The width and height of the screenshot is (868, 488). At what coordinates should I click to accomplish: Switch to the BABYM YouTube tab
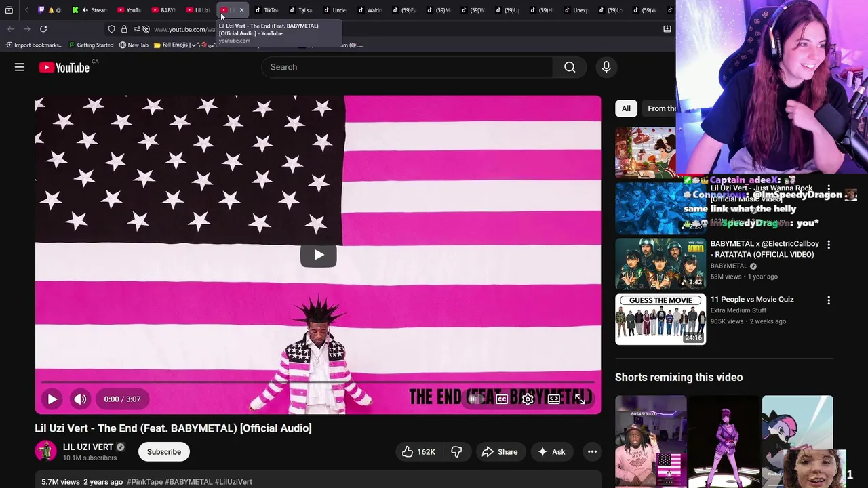(x=163, y=10)
